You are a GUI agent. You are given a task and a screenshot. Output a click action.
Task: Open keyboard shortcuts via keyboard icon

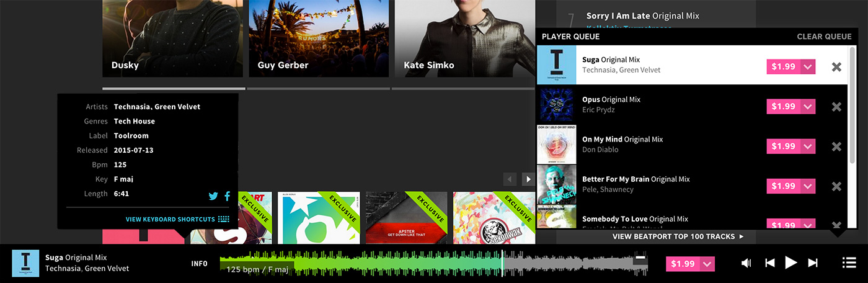click(x=224, y=219)
